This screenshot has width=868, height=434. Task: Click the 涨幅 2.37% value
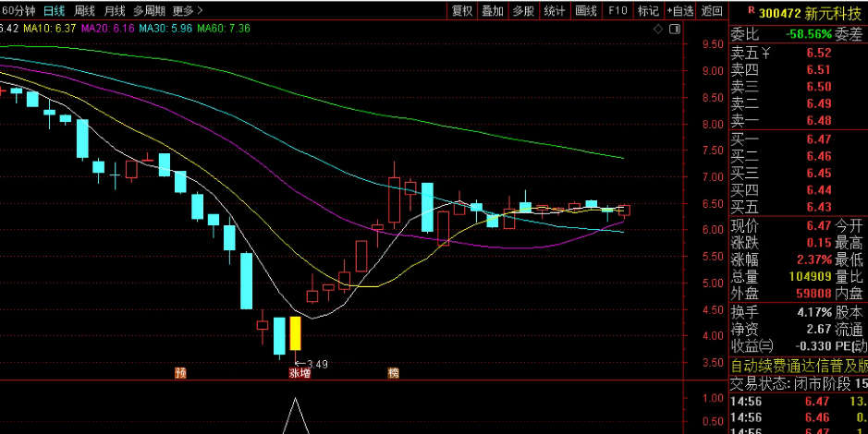814,259
